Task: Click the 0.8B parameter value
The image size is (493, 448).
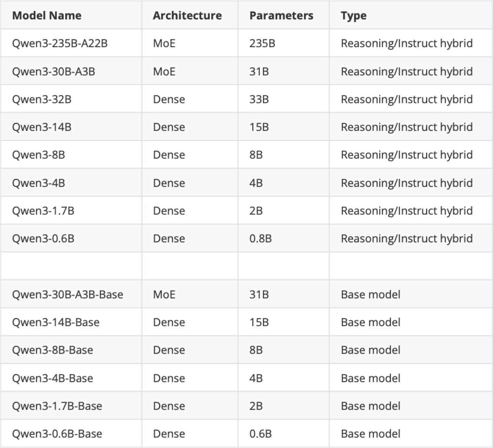Action: point(262,238)
